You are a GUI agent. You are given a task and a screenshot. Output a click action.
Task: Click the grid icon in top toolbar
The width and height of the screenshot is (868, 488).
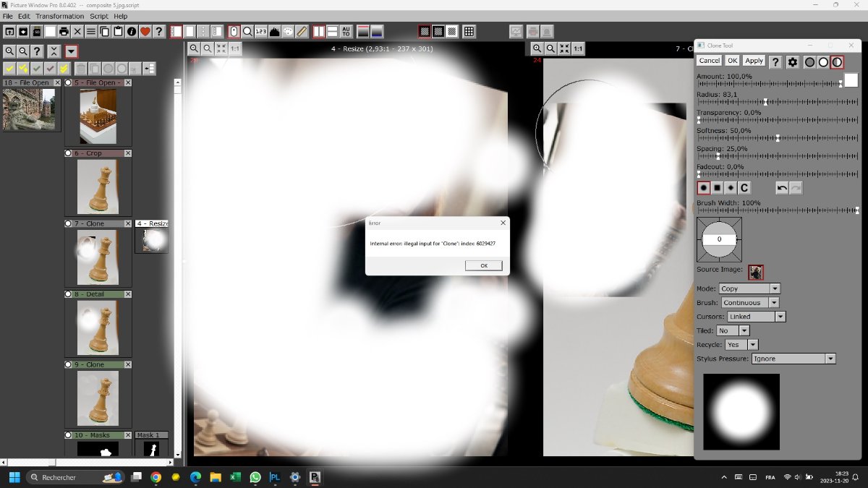tap(469, 31)
